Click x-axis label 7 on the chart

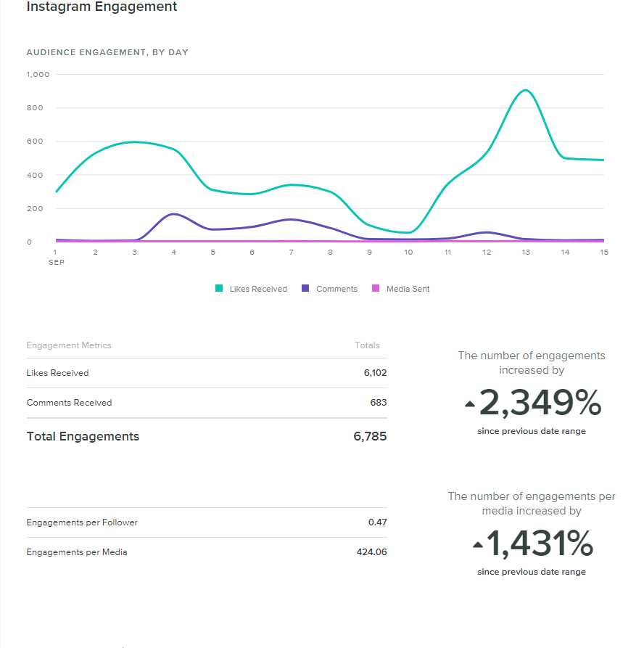[x=292, y=252]
